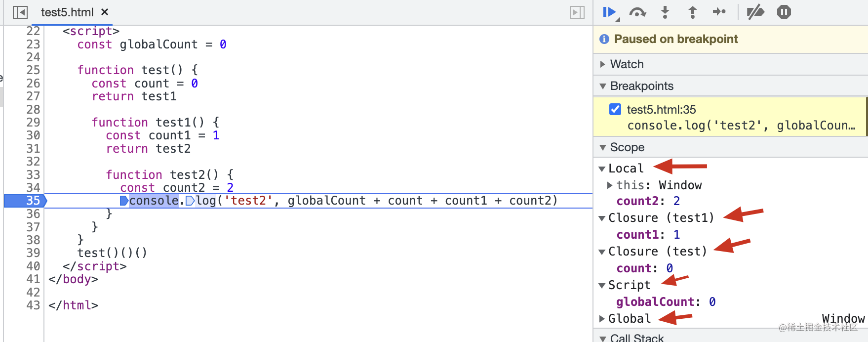The image size is (868, 342).
Task: Click the 'const globalCount = 0' line
Action: click(152, 44)
